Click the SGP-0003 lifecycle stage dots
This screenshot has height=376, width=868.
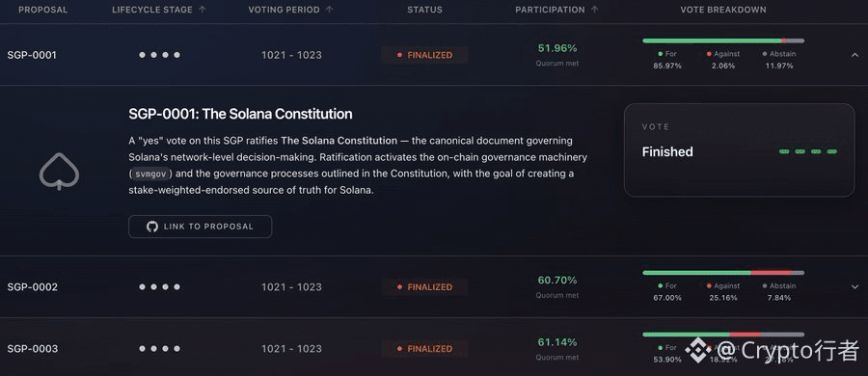(x=159, y=349)
